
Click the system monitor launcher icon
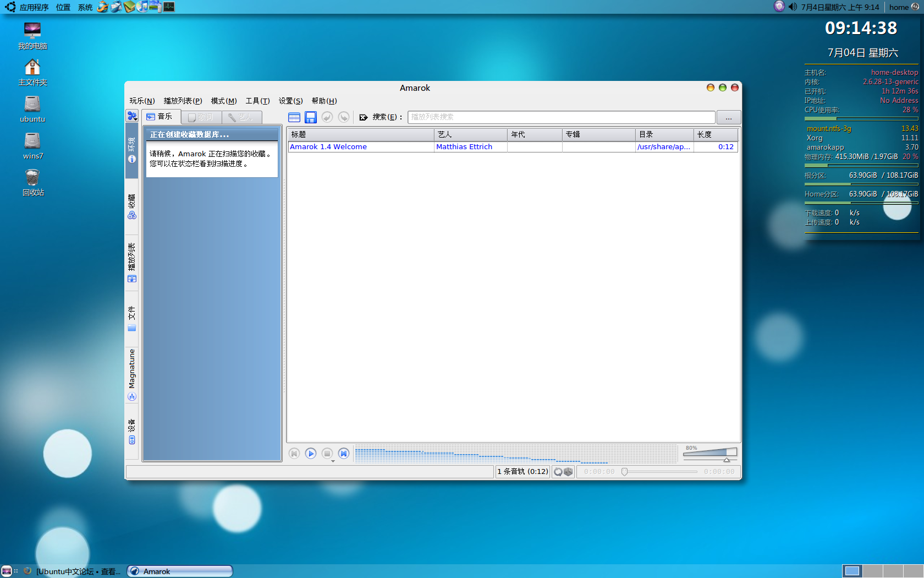pyautogui.click(x=169, y=7)
